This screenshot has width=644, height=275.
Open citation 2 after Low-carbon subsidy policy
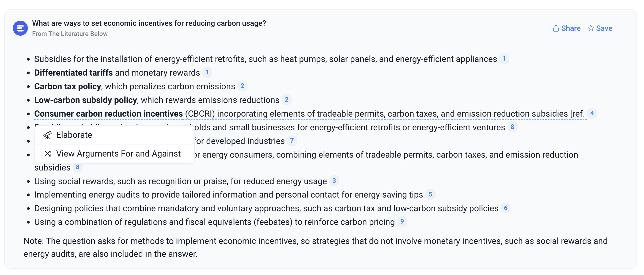click(286, 100)
